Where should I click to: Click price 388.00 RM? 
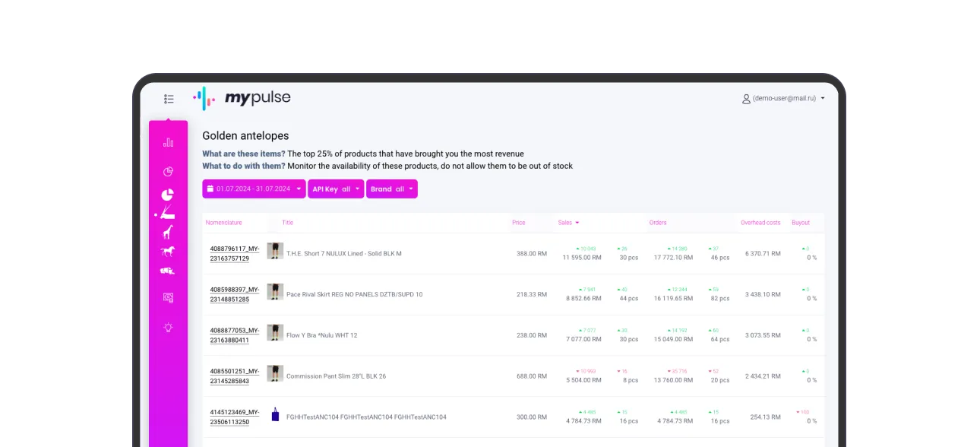point(531,253)
